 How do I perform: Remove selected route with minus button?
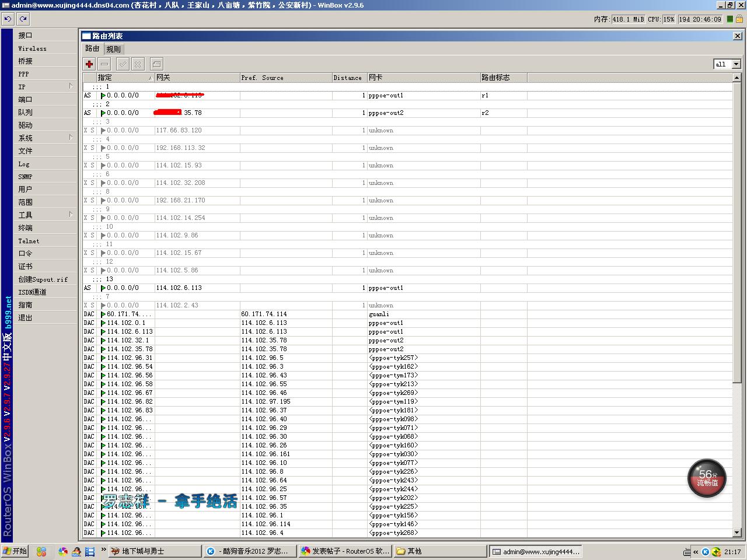click(104, 64)
